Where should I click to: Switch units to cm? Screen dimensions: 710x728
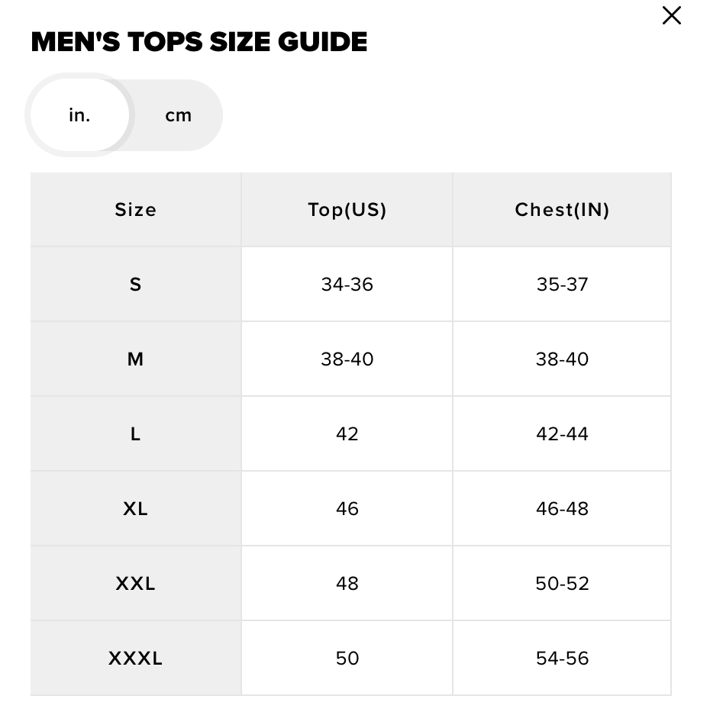[x=178, y=115]
